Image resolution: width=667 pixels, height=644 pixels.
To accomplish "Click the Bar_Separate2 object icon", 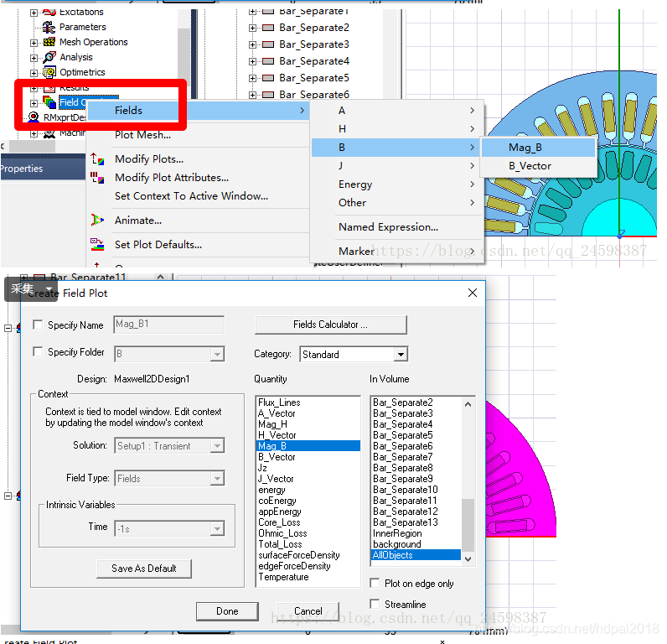I will pos(268,28).
